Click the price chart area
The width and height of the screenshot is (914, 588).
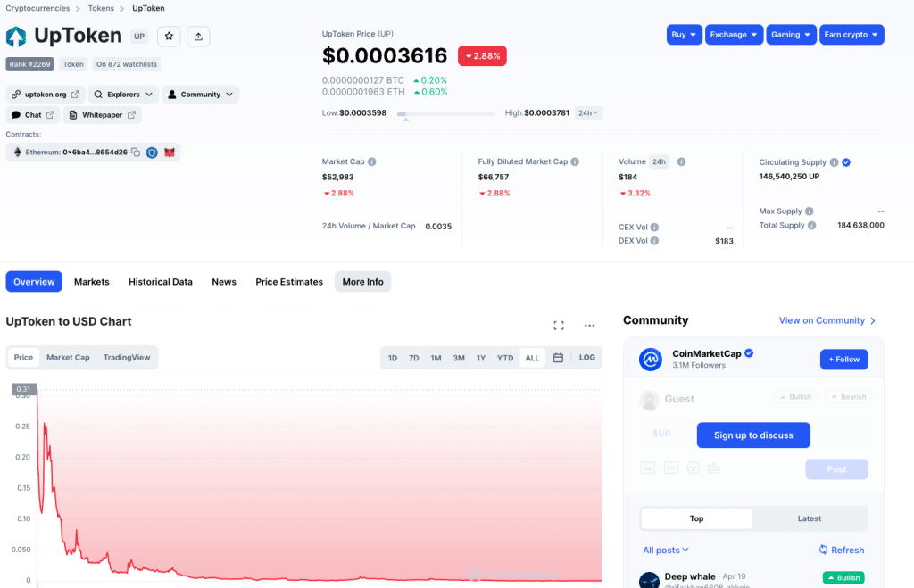[320, 484]
